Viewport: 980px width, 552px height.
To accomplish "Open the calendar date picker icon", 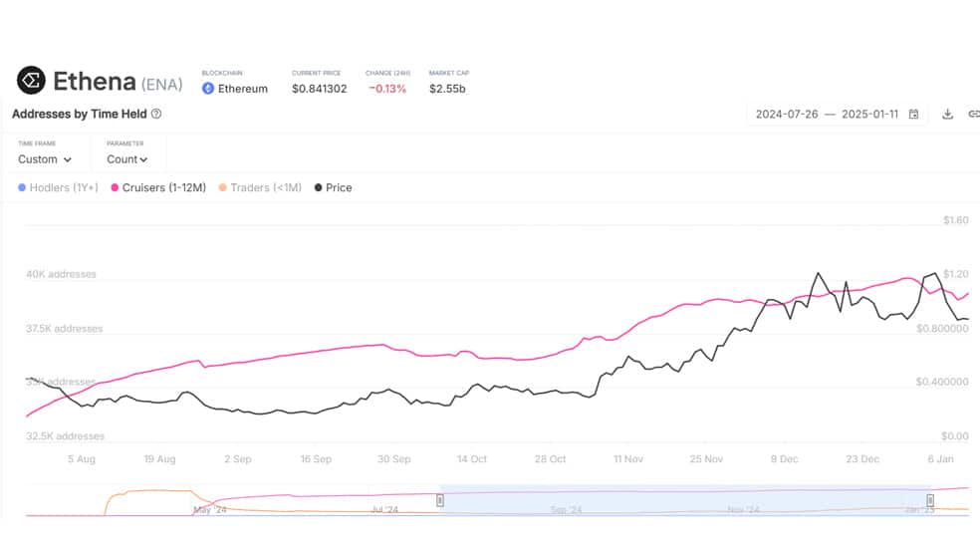I will [913, 114].
